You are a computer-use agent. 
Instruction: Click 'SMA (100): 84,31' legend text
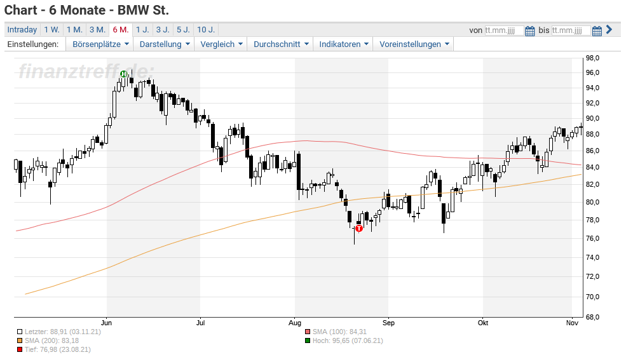pyautogui.click(x=339, y=332)
